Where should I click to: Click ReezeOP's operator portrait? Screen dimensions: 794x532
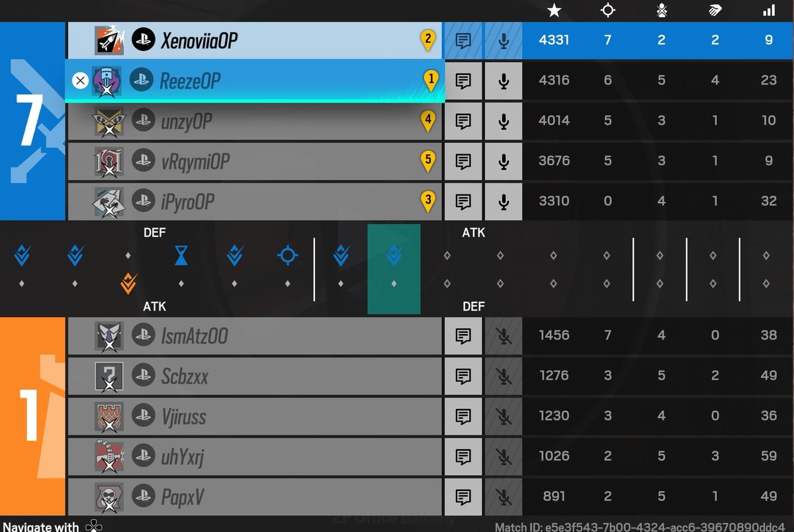click(x=105, y=81)
